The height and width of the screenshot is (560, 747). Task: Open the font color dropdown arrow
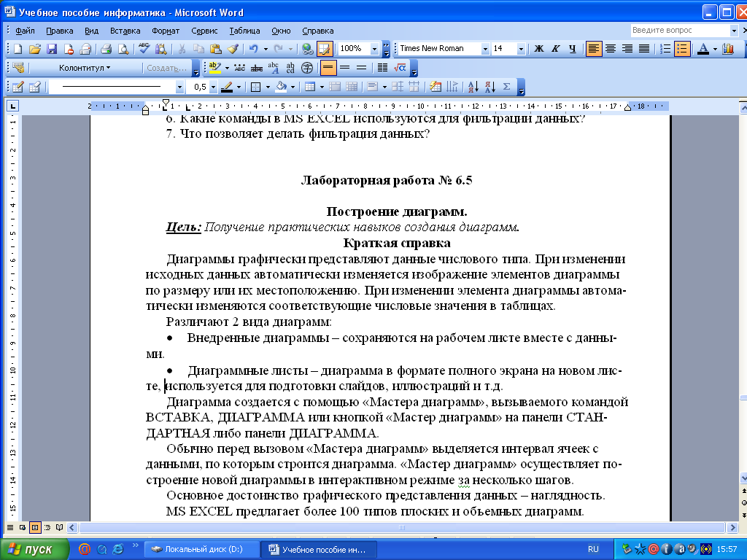tap(715, 49)
